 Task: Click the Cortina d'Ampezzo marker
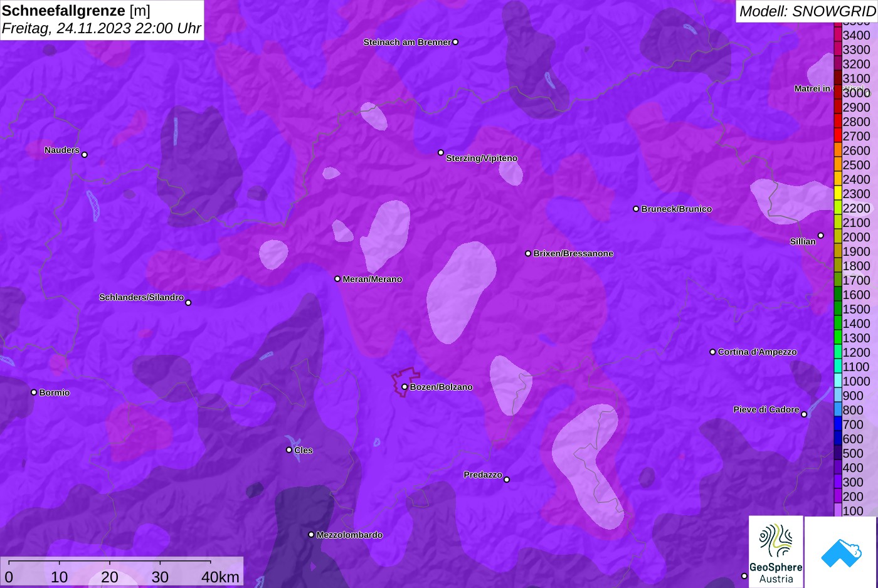pos(712,352)
